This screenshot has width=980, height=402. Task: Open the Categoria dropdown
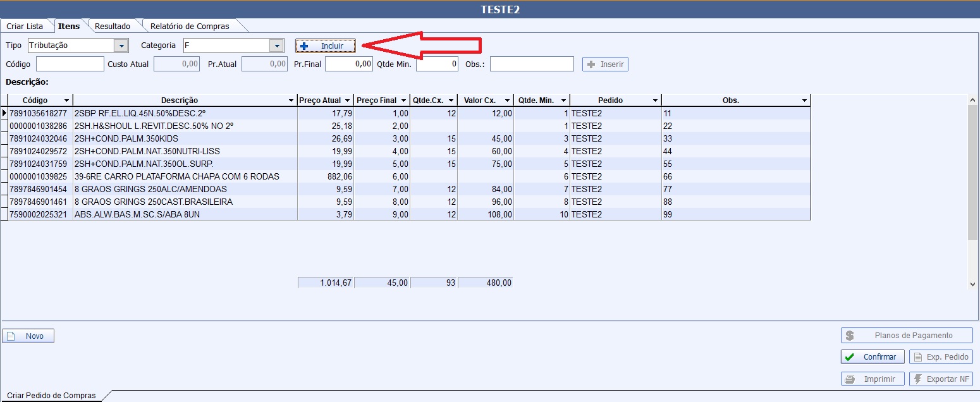(x=276, y=46)
